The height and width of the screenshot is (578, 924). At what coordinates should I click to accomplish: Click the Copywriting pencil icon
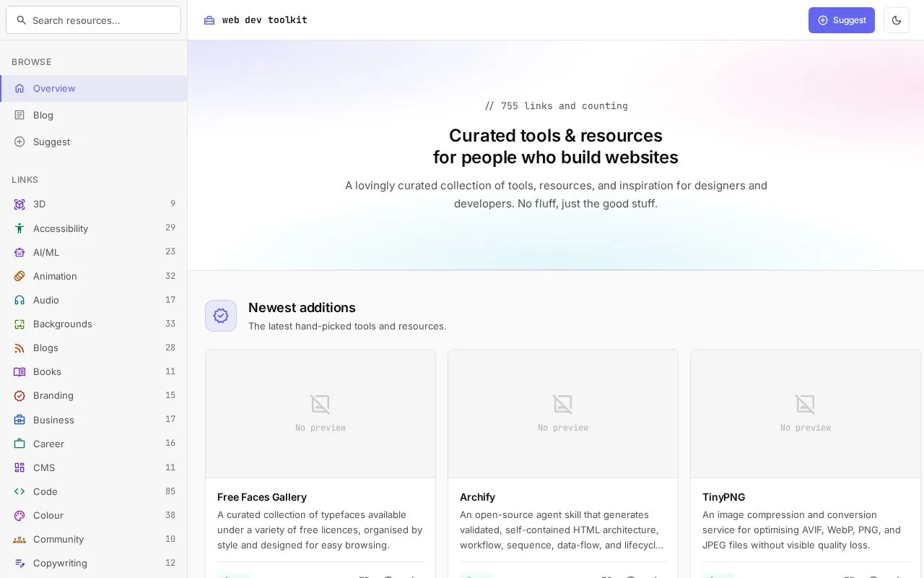point(19,563)
